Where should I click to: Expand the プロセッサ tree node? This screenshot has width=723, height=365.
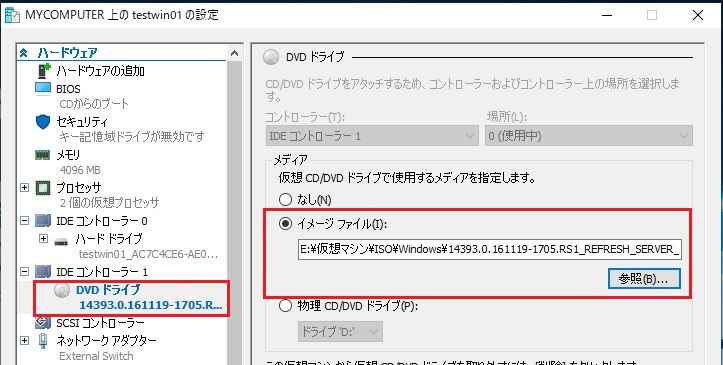click(x=24, y=188)
